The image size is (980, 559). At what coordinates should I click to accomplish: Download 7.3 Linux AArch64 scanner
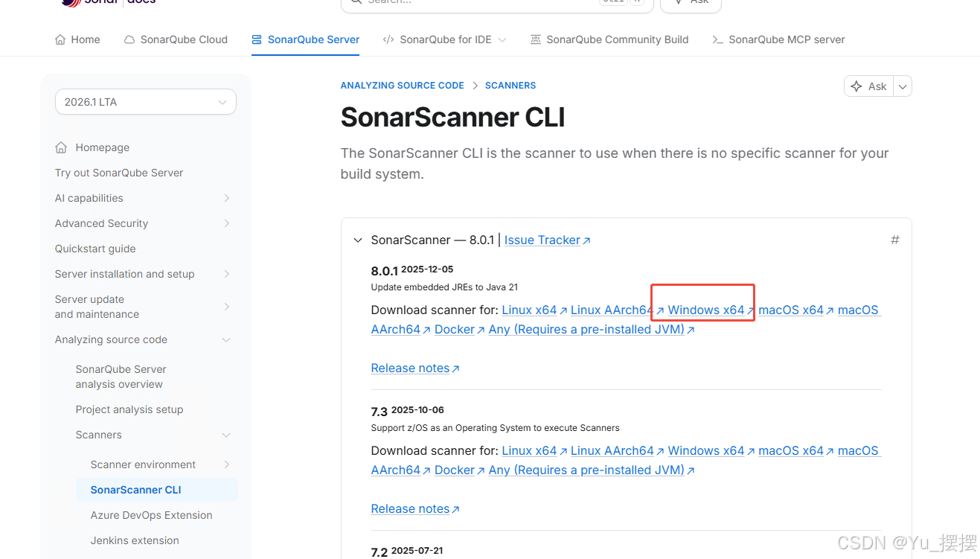pos(612,450)
